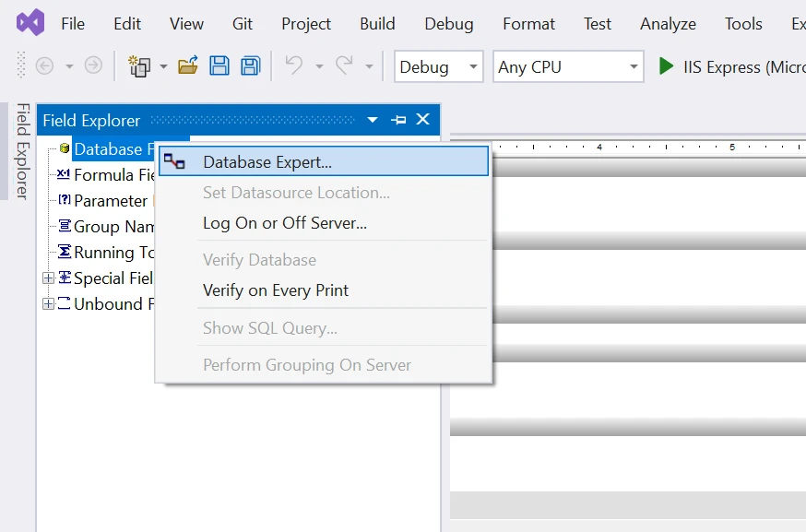The height and width of the screenshot is (532, 806).
Task: Open the Field Explorer window options arrow
Action: pyautogui.click(x=373, y=120)
